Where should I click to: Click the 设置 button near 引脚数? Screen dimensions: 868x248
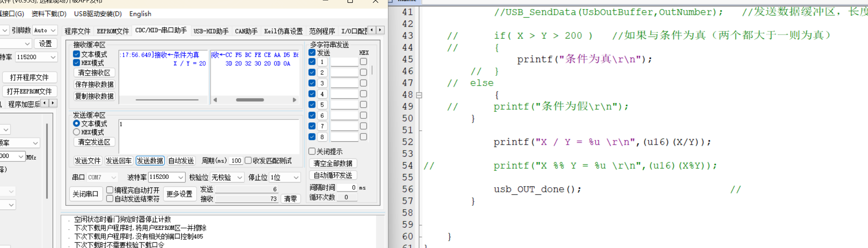45,44
